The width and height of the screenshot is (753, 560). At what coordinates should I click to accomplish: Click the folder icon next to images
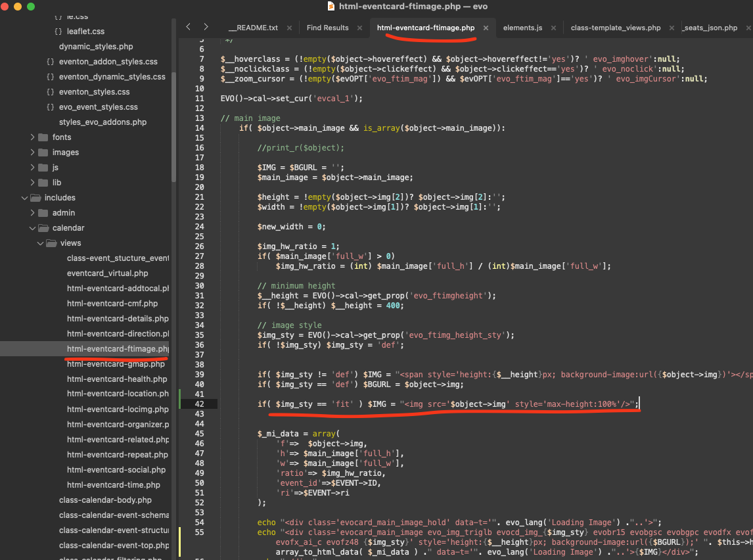pyautogui.click(x=43, y=152)
